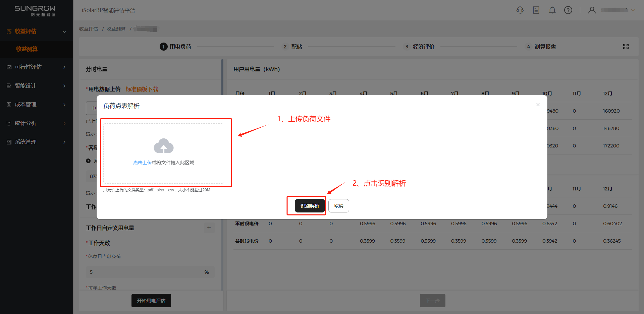This screenshot has height=314, width=644.
Task: Click the help question mark icon
Action: (568, 10)
